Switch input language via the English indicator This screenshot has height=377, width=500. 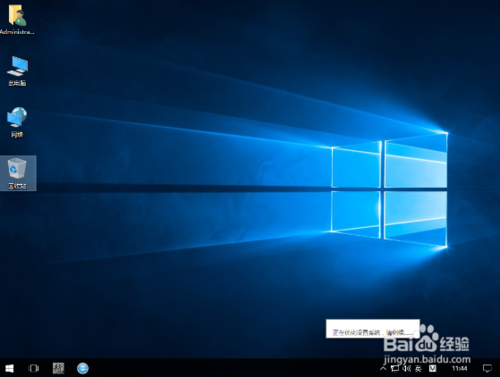point(418,368)
